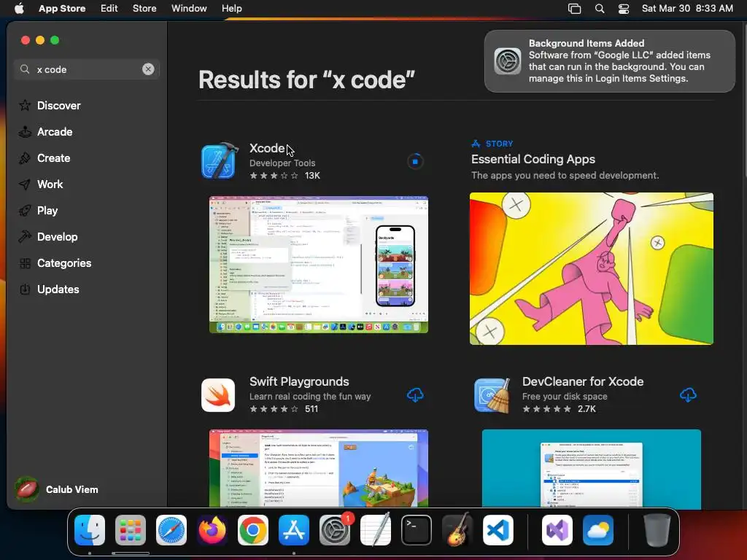This screenshot has height=560, width=747.
Task: Open the Weather app in Dock
Action: (598, 530)
